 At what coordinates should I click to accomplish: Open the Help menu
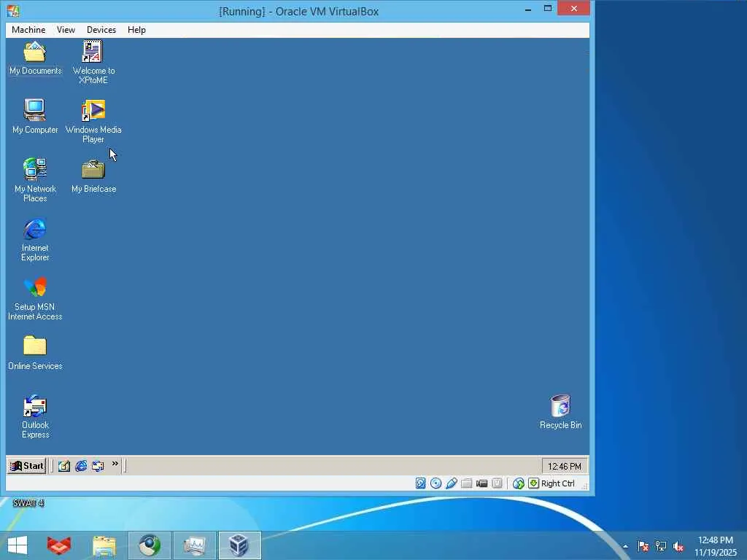coord(136,29)
